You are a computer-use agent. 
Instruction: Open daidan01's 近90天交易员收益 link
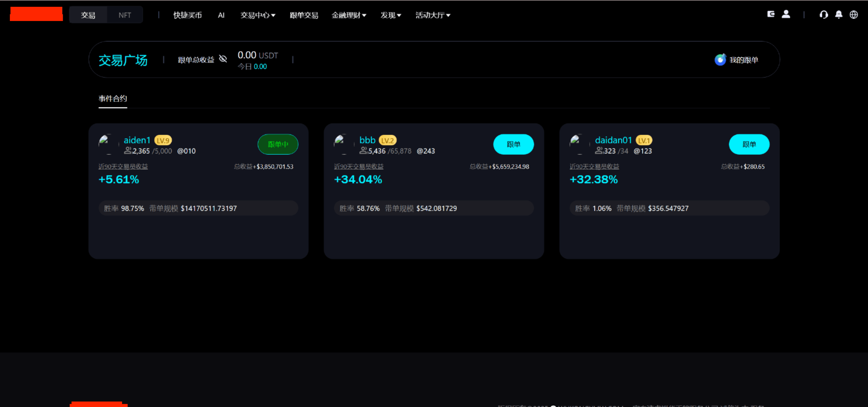coord(594,166)
